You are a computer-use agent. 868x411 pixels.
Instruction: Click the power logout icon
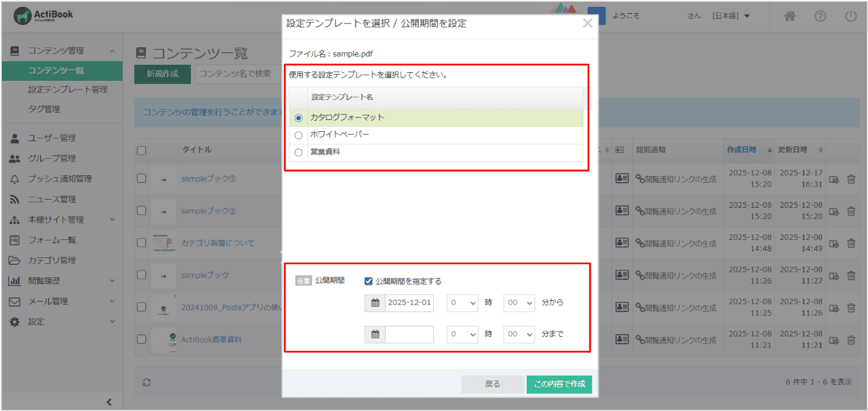[851, 17]
